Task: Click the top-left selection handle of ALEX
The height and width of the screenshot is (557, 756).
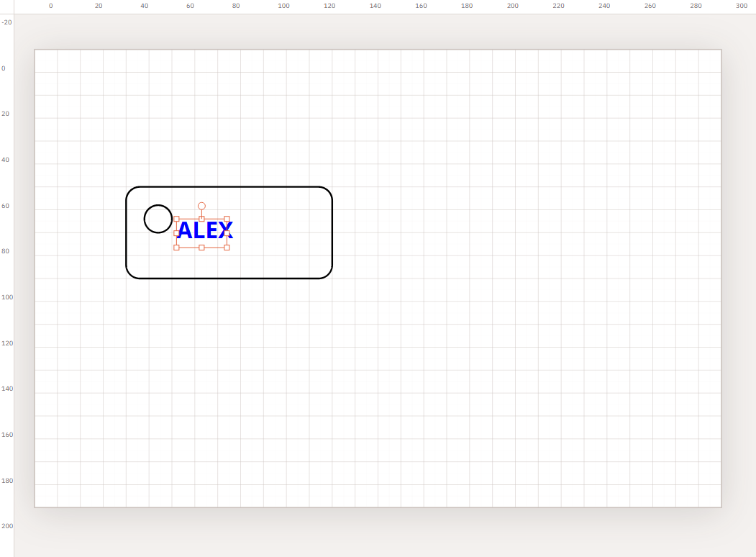Action: tap(176, 219)
